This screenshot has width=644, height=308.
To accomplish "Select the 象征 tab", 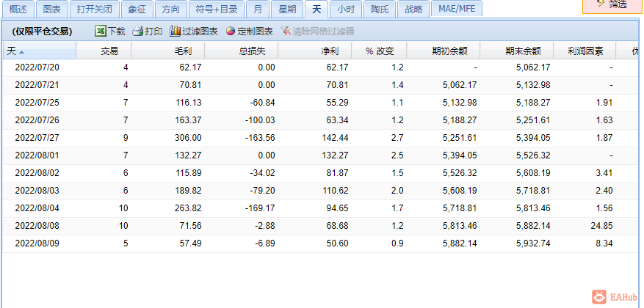I will pos(137,9).
